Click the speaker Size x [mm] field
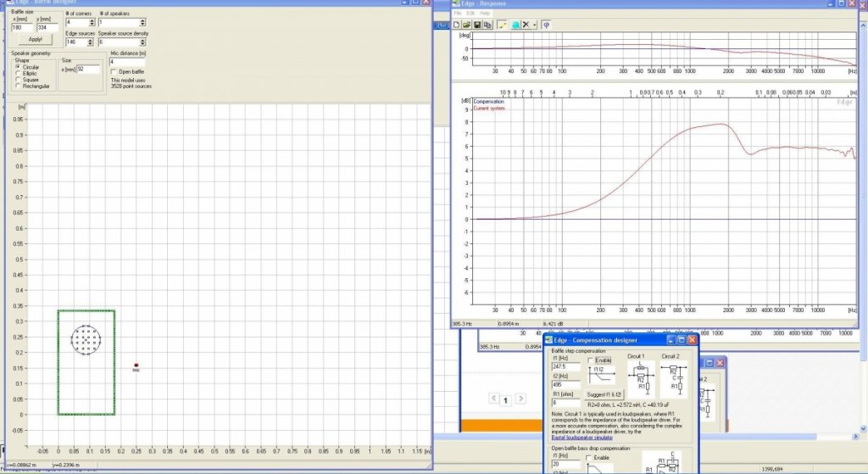 [x=88, y=70]
